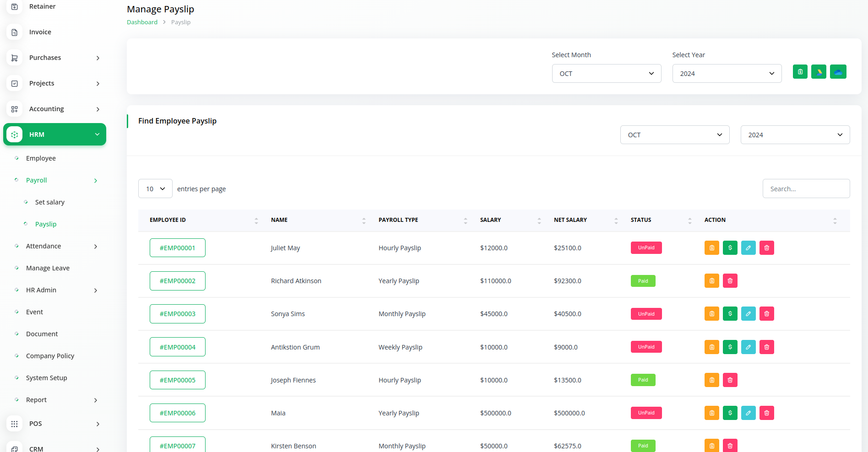Click the Google Drive icon button

coord(819,72)
